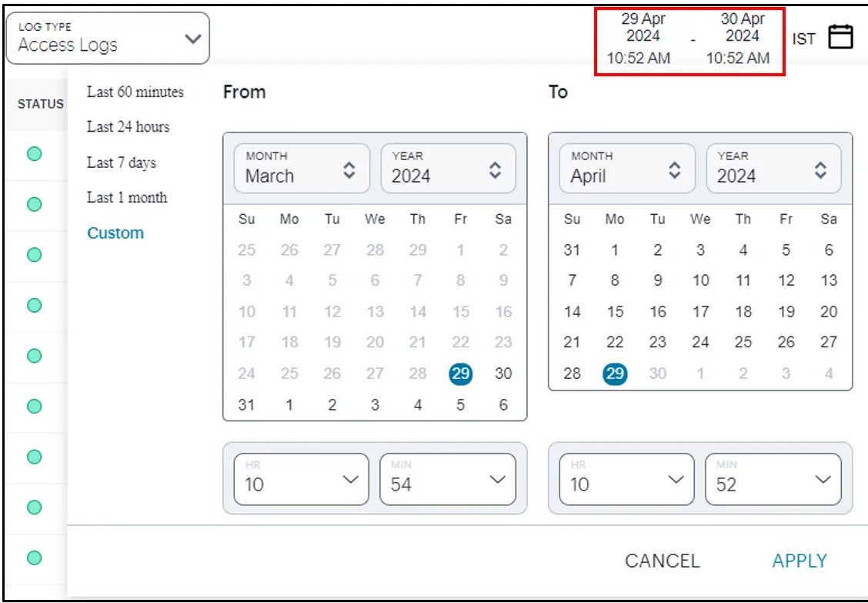The width and height of the screenshot is (868, 603).
Task: Click the IST timezone label
Action: click(804, 39)
